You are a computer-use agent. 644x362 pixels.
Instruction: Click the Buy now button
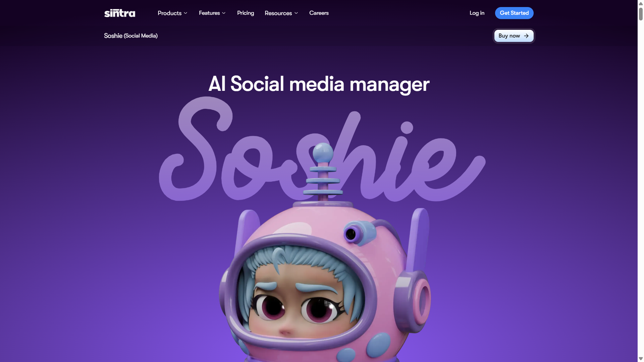click(x=514, y=36)
